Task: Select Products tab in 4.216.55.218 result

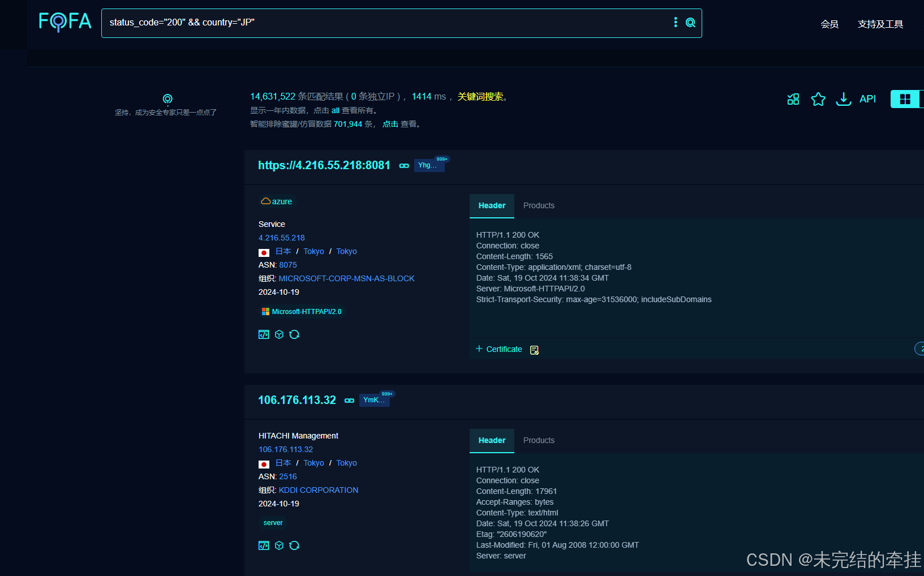Action: point(539,206)
